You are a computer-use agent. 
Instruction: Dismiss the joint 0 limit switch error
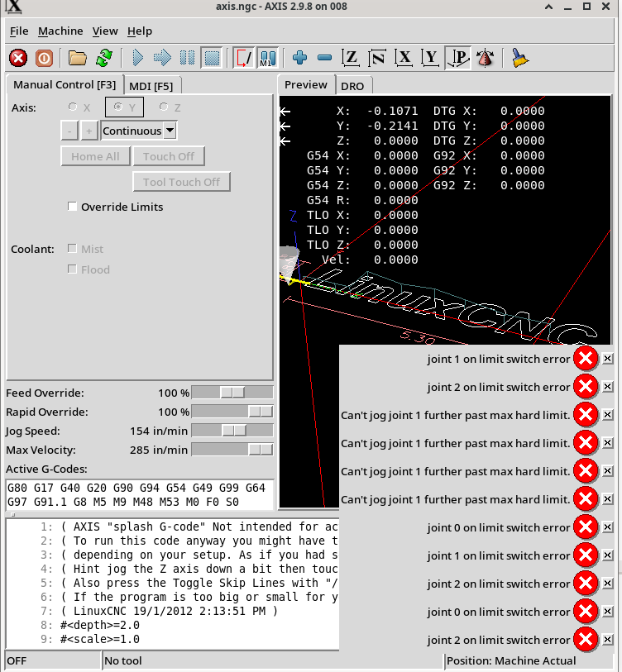click(608, 527)
